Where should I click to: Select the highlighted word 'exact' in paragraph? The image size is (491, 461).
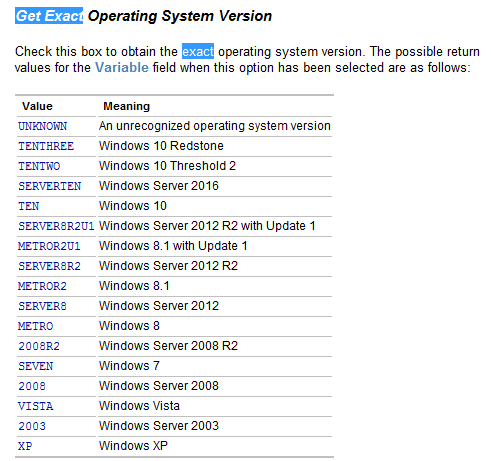[x=198, y=51]
